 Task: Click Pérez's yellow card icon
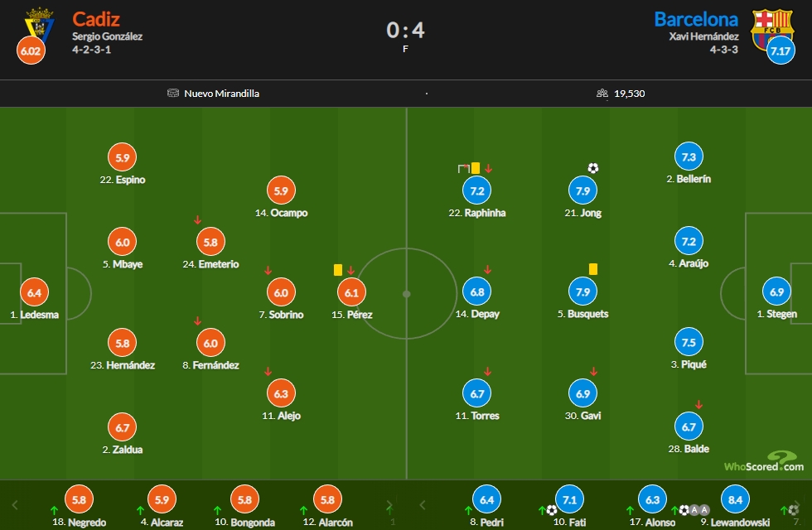point(338,270)
